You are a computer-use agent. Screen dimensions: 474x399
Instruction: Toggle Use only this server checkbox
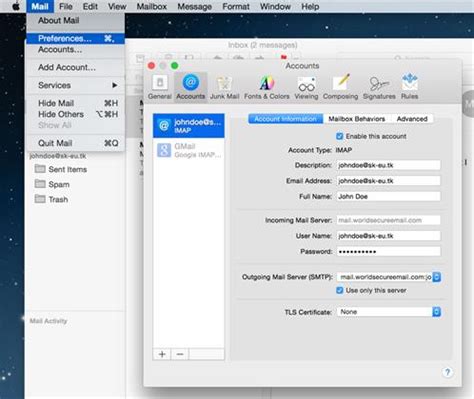pos(339,290)
